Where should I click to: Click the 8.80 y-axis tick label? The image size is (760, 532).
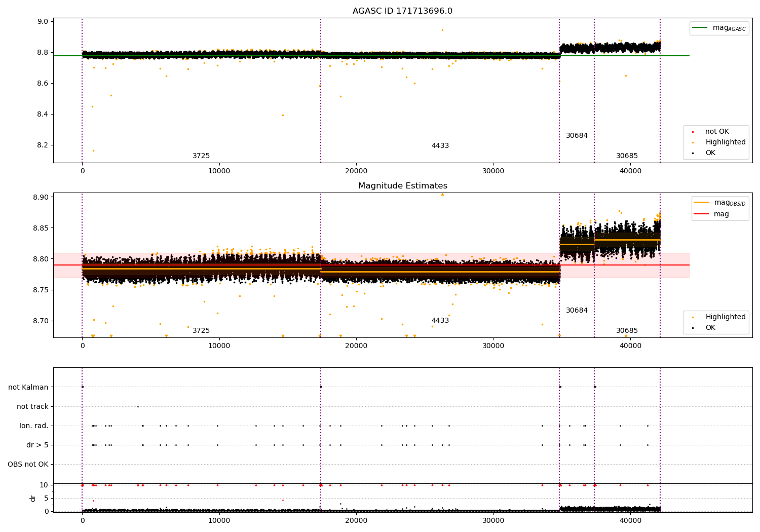pos(41,259)
